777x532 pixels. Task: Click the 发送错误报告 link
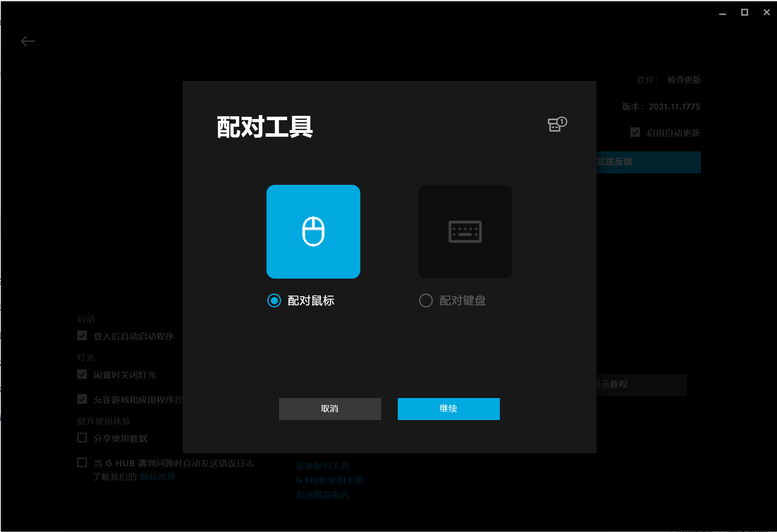322,495
